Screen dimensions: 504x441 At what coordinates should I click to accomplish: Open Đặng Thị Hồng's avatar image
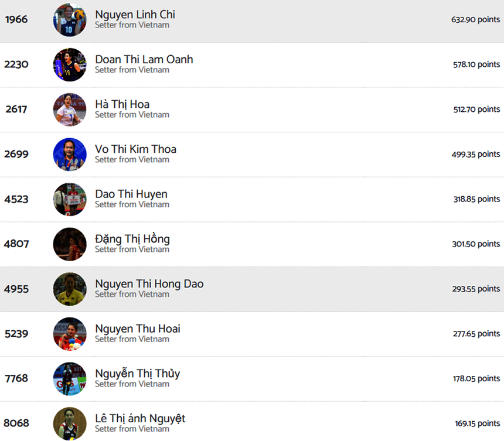70,244
